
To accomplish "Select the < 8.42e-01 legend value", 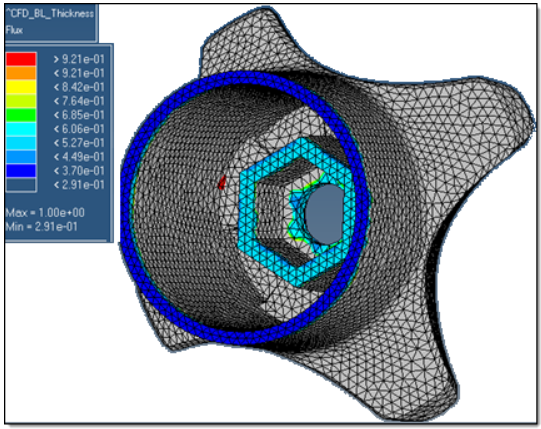I will pos(79,87).
